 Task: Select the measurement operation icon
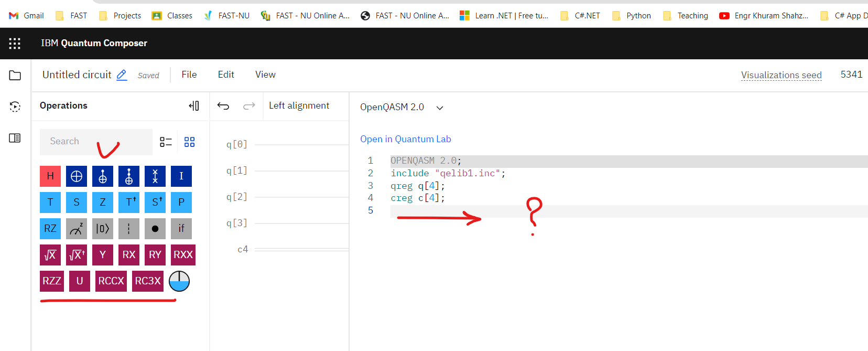pyautogui.click(x=77, y=229)
